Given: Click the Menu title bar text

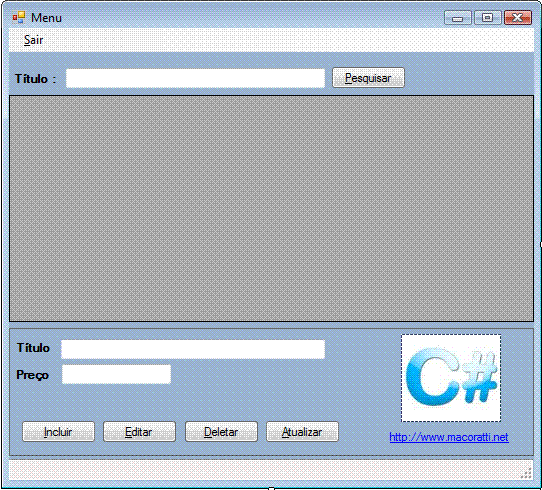Looking at the screenshot, I should pyautogui.click(x=46, y=18).
